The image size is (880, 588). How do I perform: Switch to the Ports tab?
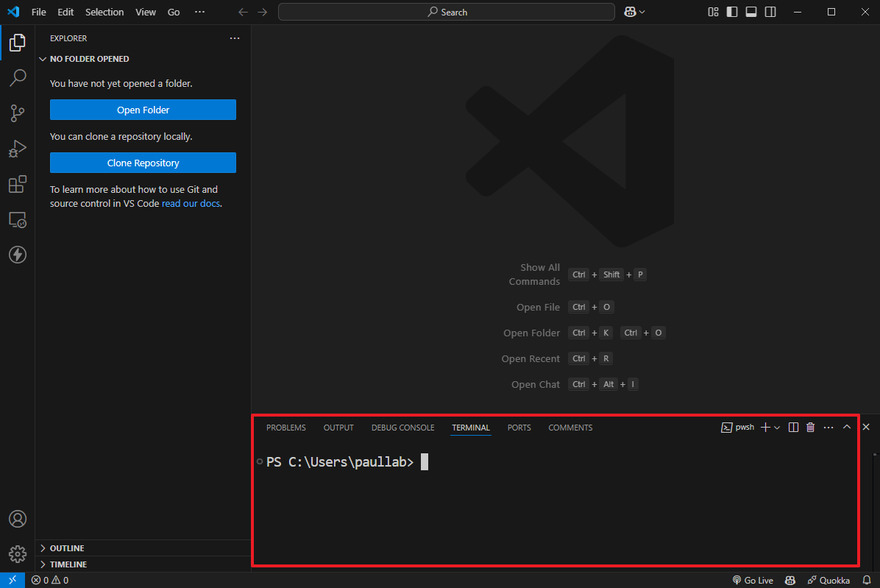coord(519,428)
